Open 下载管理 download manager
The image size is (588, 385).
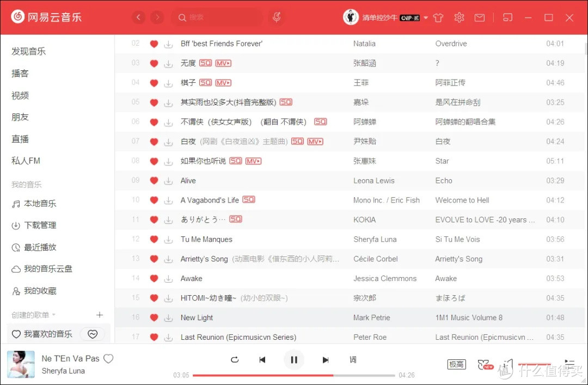click(x=34, y=225)
